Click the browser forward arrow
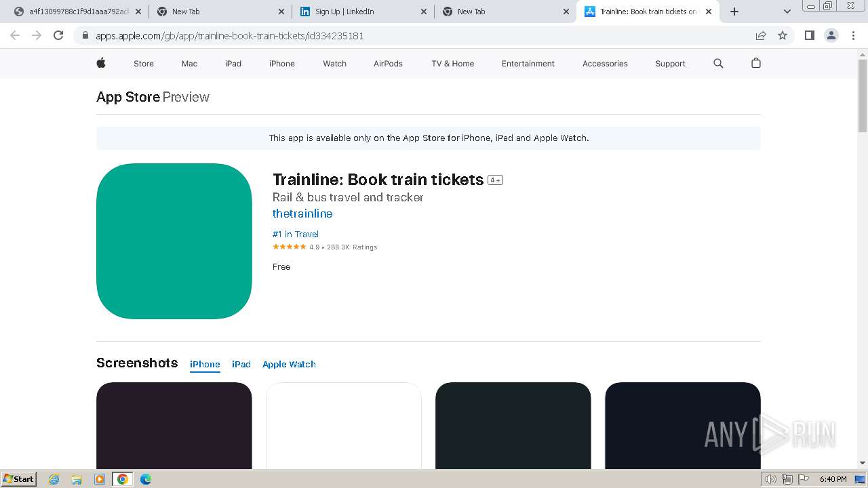Viewport: 868px width, 488px height. pos(37,35)
